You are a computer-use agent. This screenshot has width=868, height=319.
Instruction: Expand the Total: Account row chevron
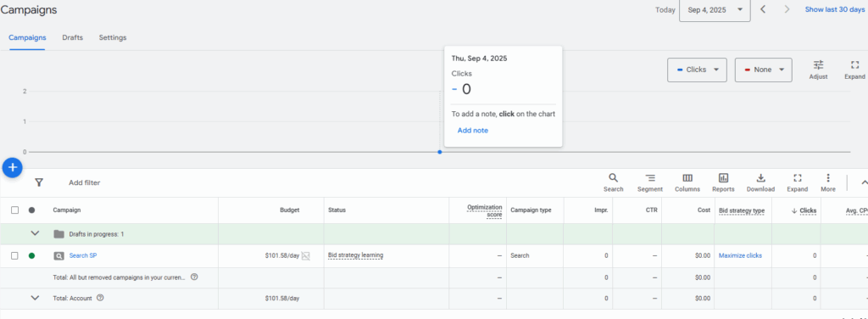tap(35, 298)
